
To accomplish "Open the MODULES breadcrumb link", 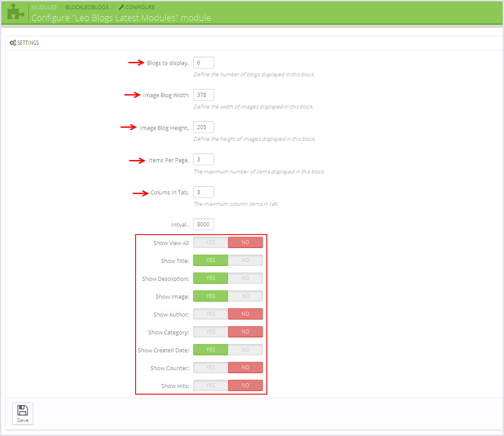I will tap(44, 7).
